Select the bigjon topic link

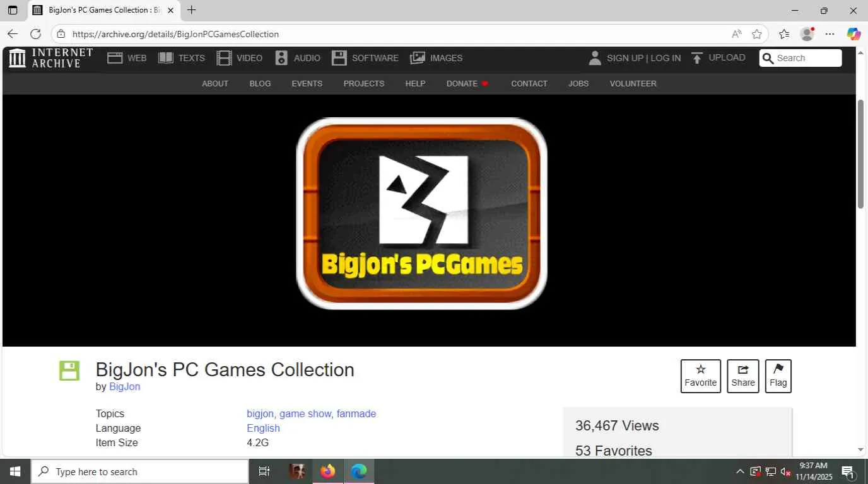pos(260,413)
